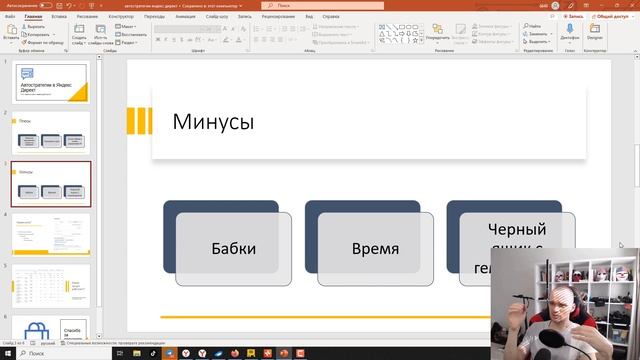Click Формат по образцу painter
The image size is (640, 360).
tap(43, 42)
